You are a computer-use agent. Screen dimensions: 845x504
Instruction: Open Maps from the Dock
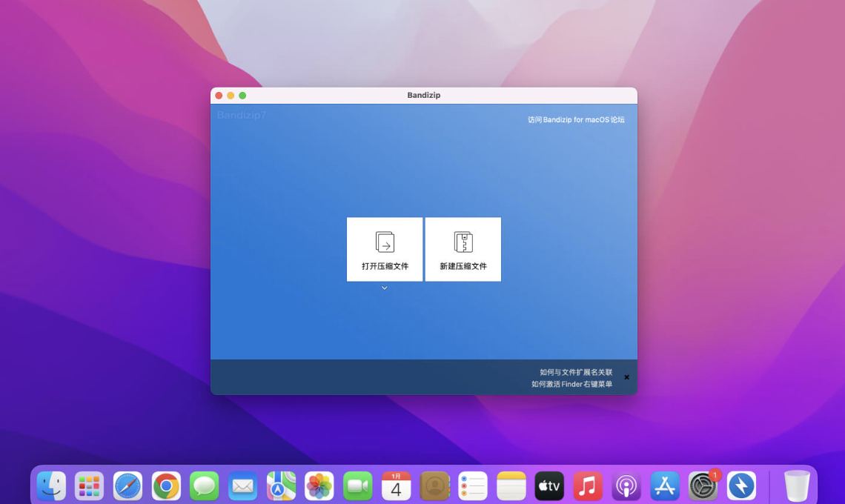tap(281, 485)
